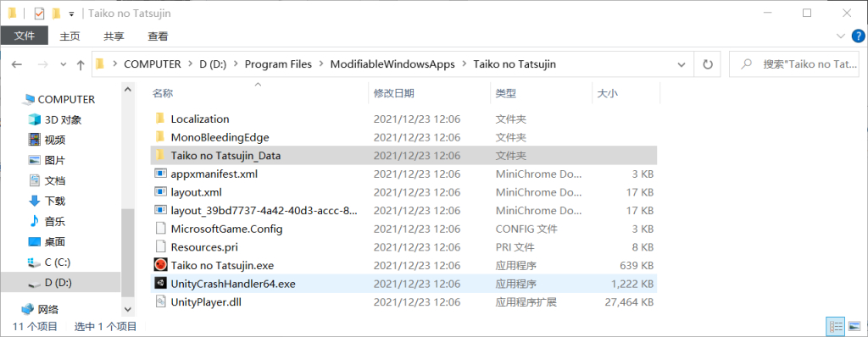Go up one folder level arrow
Screen dimensions: 868x337
(81, 64)
